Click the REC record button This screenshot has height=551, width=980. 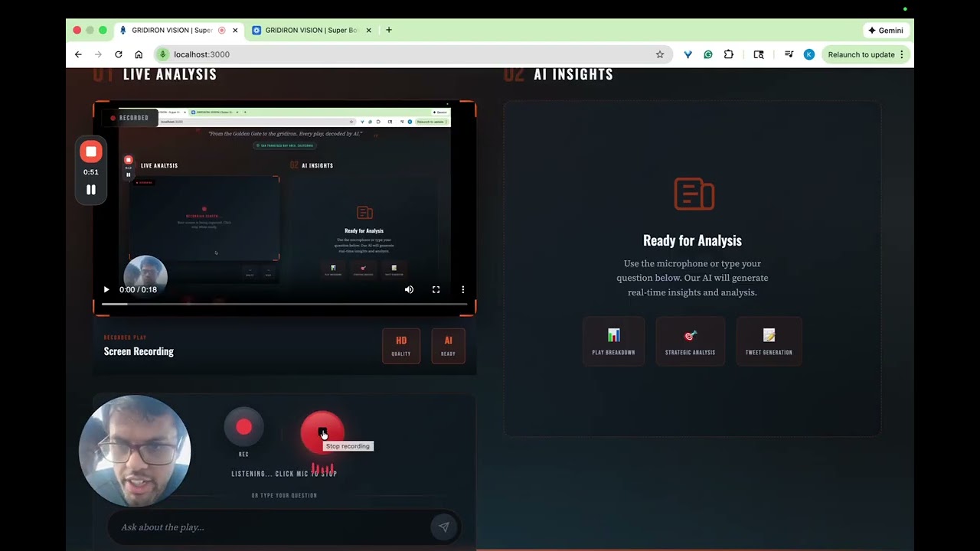tap(243, 427)
